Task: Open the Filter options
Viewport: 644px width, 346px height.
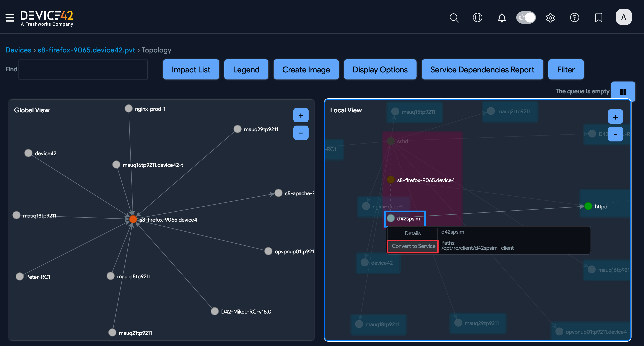Action: click(x=566, y=69)
